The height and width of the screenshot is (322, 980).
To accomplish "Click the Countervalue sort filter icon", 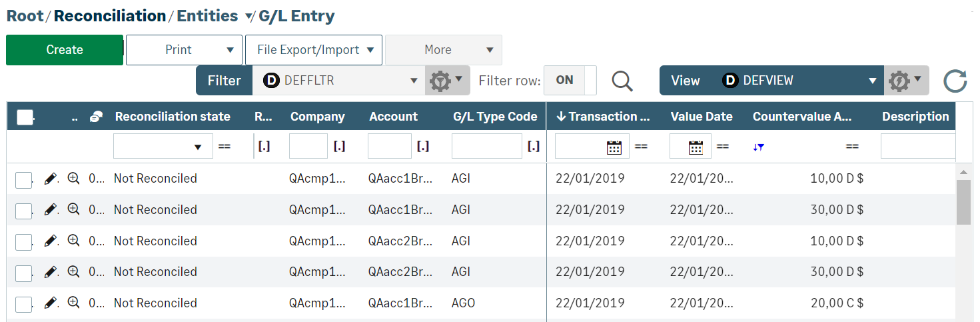I will coord(758,147).
